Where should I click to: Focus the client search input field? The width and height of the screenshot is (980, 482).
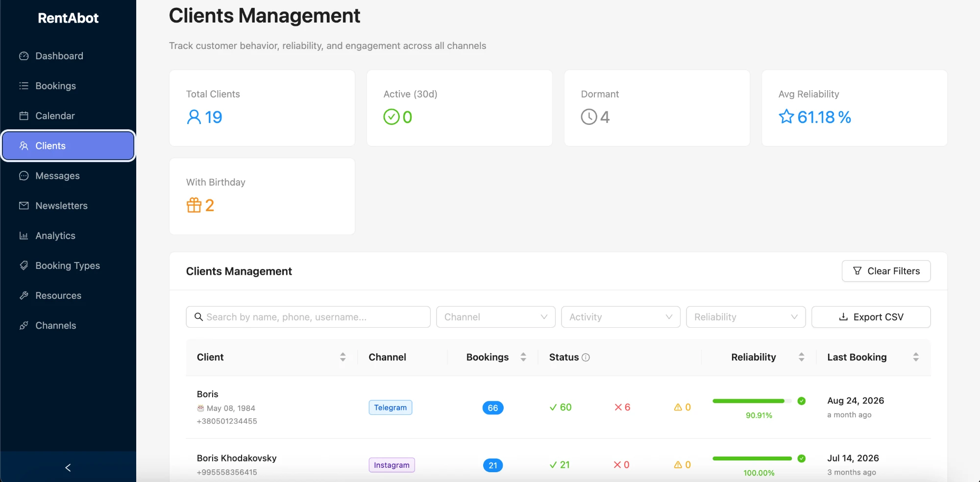coord(308,317)
